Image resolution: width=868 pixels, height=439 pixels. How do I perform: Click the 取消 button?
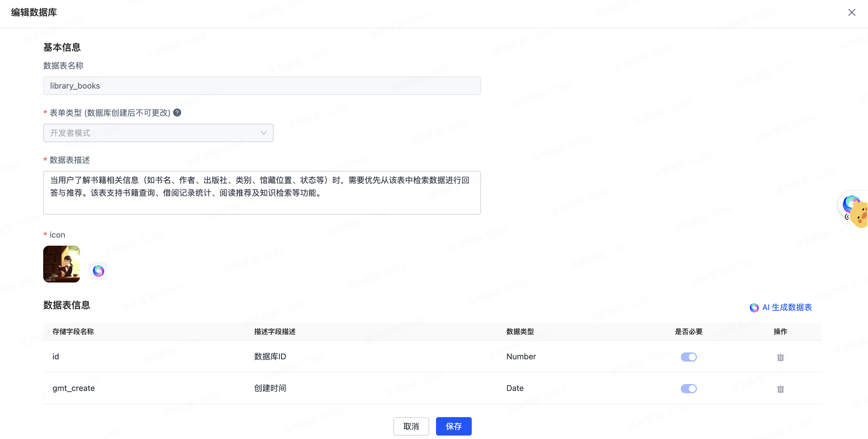(x=411, y=426)
